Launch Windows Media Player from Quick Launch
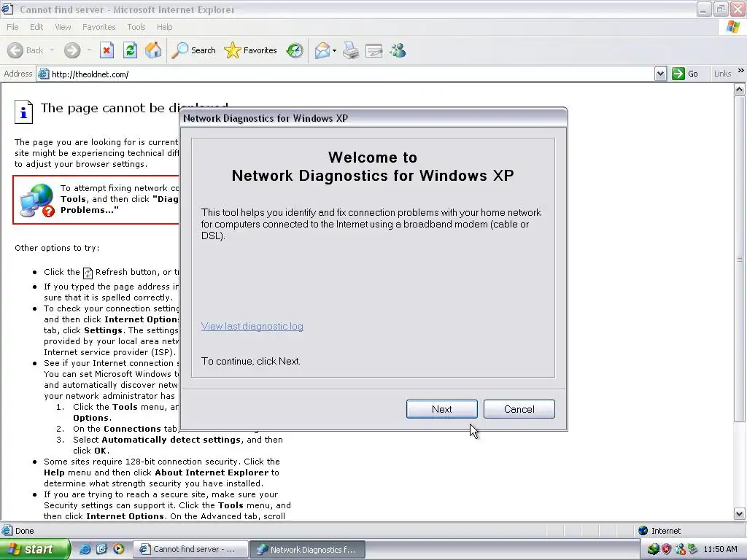The height and width of the screenshot is (560, 747). (x=118, y=549)
